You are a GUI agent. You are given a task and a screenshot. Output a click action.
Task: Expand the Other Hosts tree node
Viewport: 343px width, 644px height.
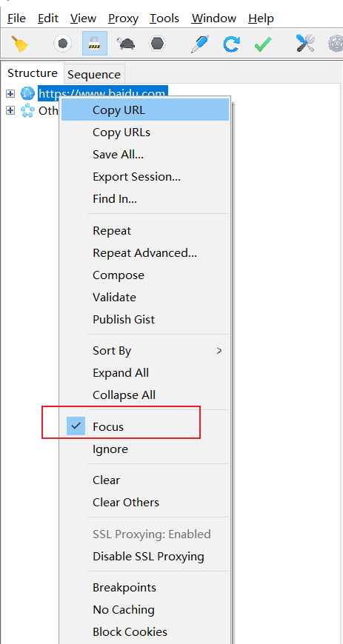point(10,110)
